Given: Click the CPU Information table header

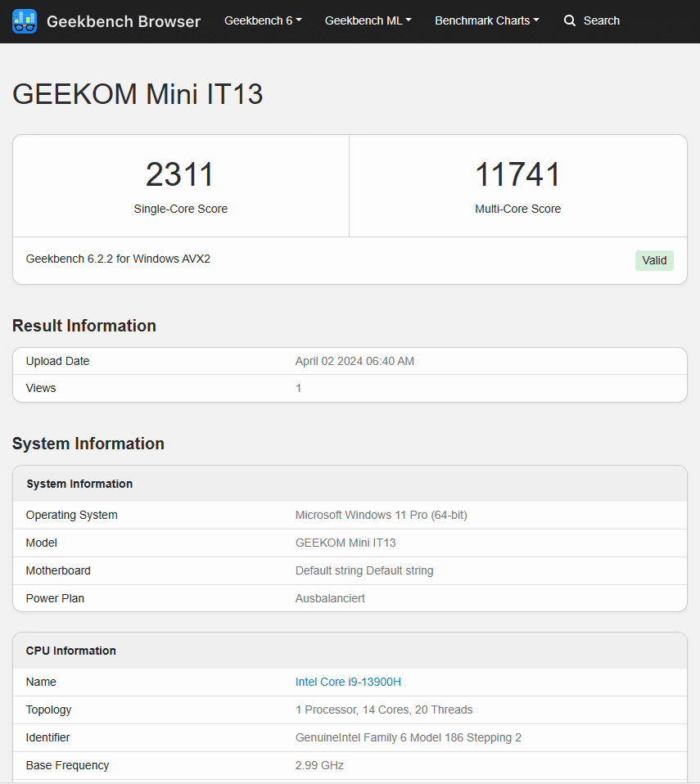Looking at the screenshot, I should point(71,651).
